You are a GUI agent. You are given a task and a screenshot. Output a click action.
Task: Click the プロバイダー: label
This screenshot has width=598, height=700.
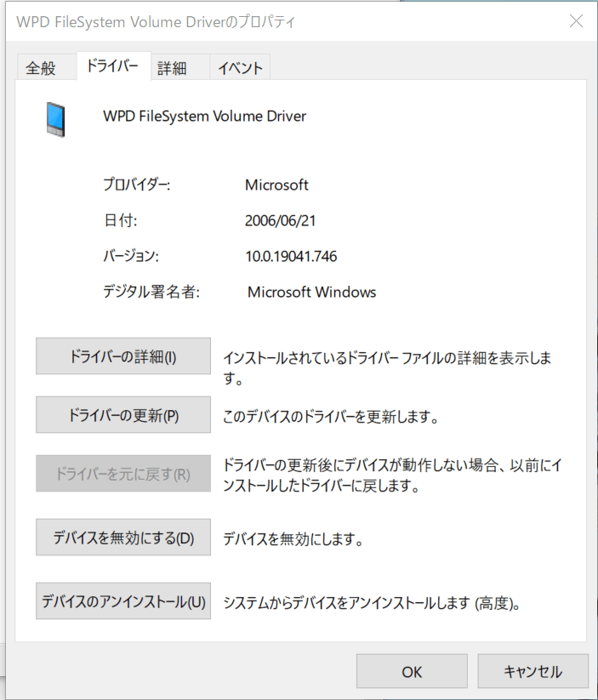137,185
